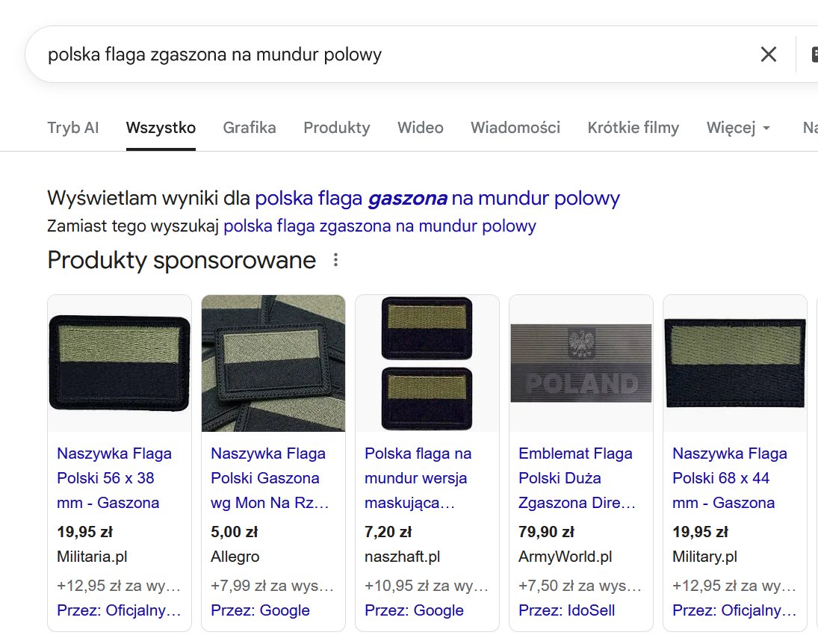Click 'Przez: Google' under naszhaft.pl listing
Viewport: 818px width, 644px height.
(414, 610)
